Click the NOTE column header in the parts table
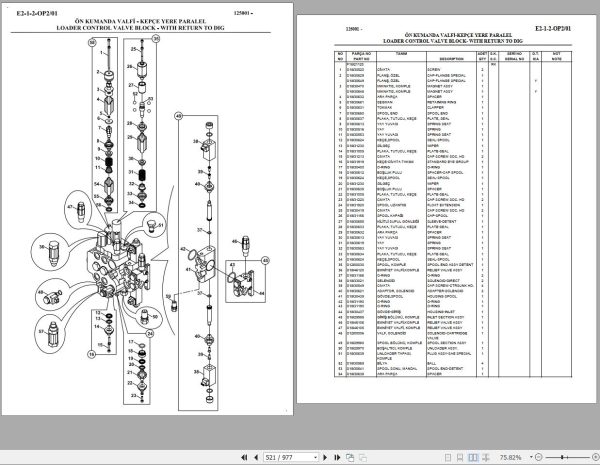This screenshot has width=600, height=465. pos(556,59)
